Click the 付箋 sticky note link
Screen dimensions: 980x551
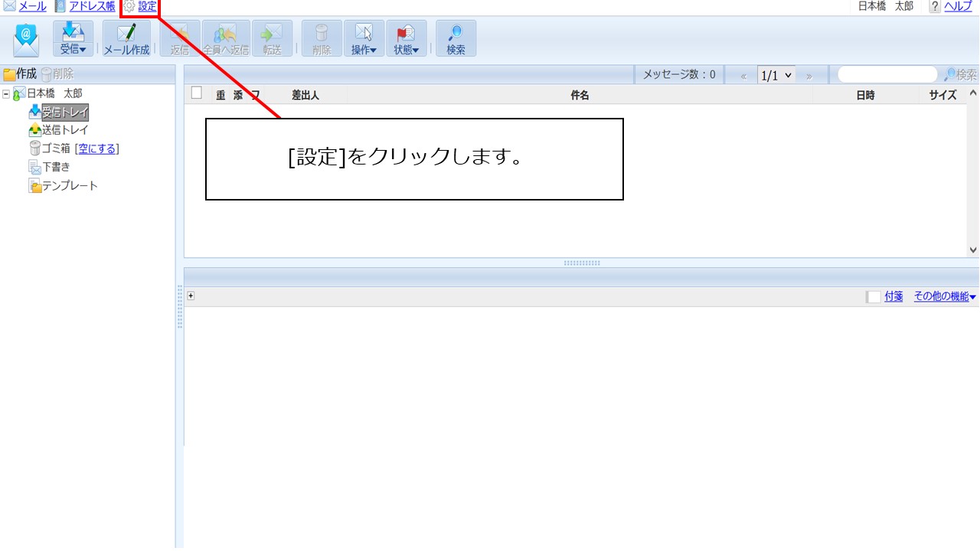(x=893, y=296)
